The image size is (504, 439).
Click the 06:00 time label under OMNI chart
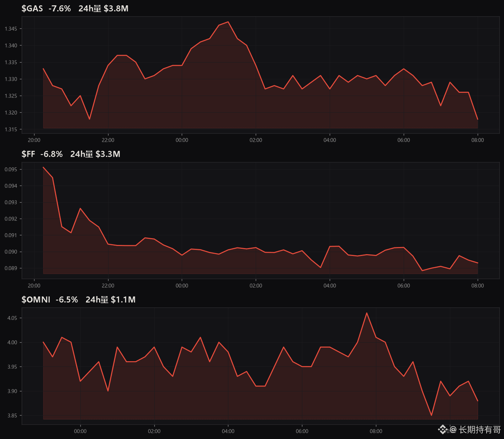tap(302, 431)
